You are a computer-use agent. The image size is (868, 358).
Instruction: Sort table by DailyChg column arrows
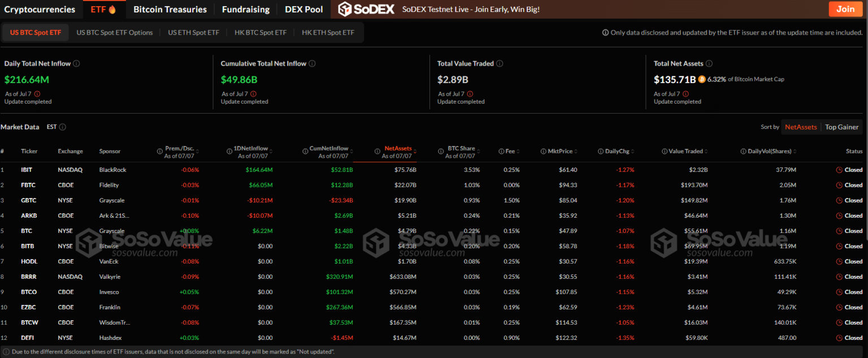click(632, 152)
